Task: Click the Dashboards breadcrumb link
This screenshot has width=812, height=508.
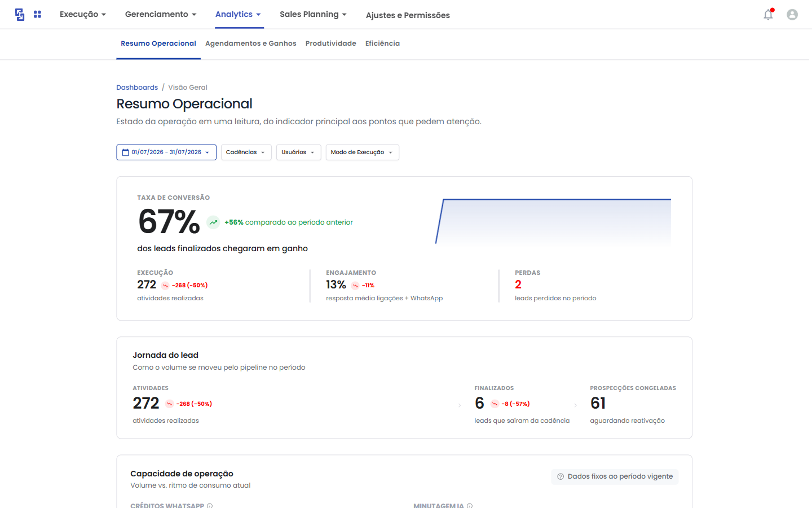Action: (x=137, y=87)
